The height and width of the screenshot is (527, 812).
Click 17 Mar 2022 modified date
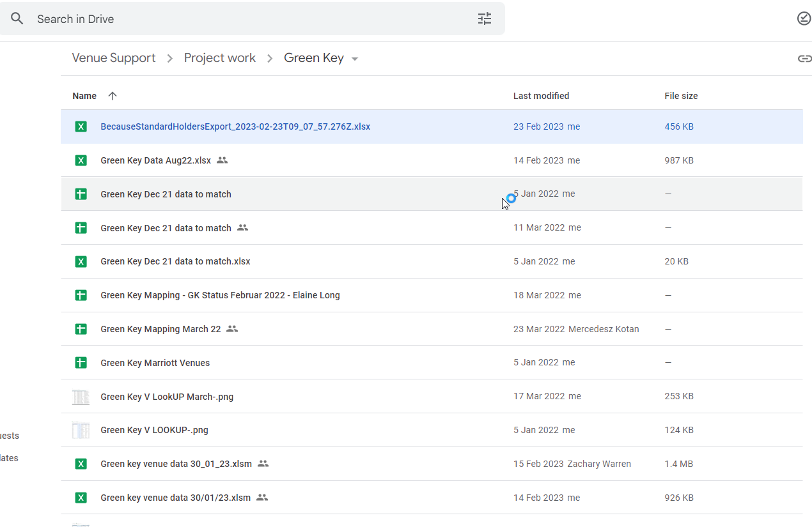(x=539, y=396)
